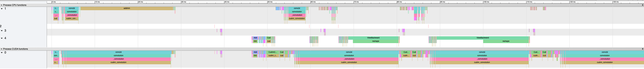Select CUDA thread 0 _convolution slice near 68 ms
Screen dimensions: 644x69
(x=349, y=59)
